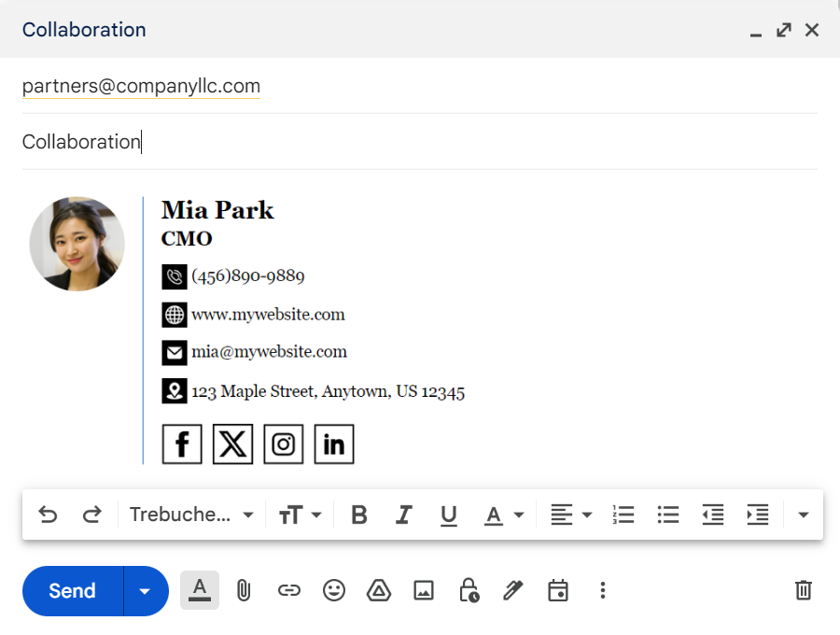Insert files using the Google Drive icon
Viewport: 840px width, 635px height.
pos(379,590)
